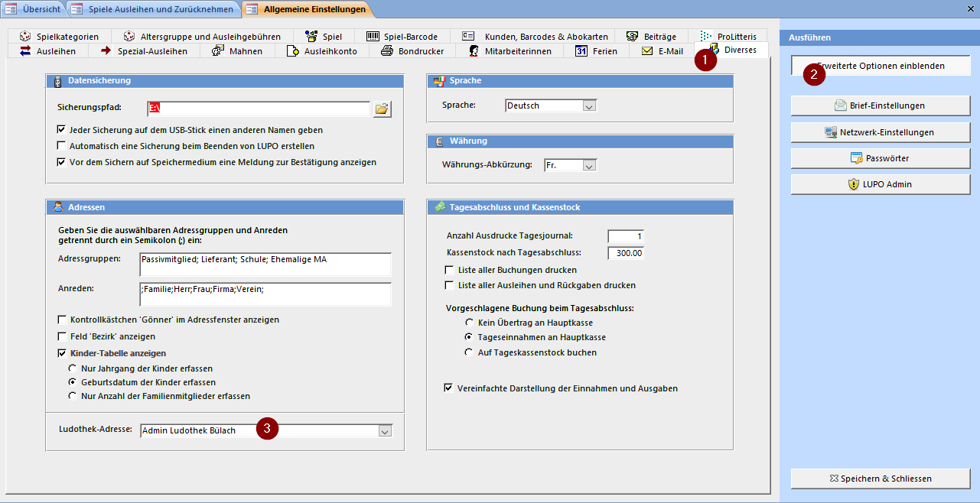This screenshot has width=980, height=503.
Task: Toggle Kinder-Tabelle anzeigen checkbox
Action: (63, 353)
